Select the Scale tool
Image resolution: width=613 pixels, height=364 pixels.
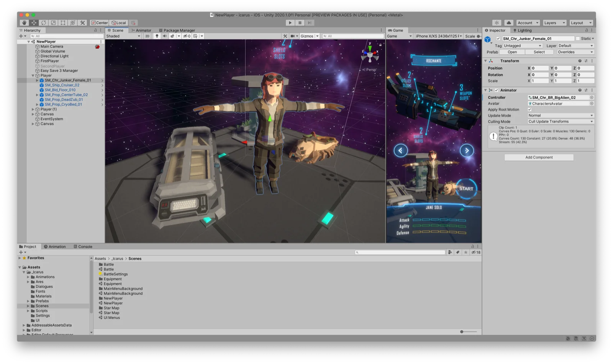click(x=54, y=23)
